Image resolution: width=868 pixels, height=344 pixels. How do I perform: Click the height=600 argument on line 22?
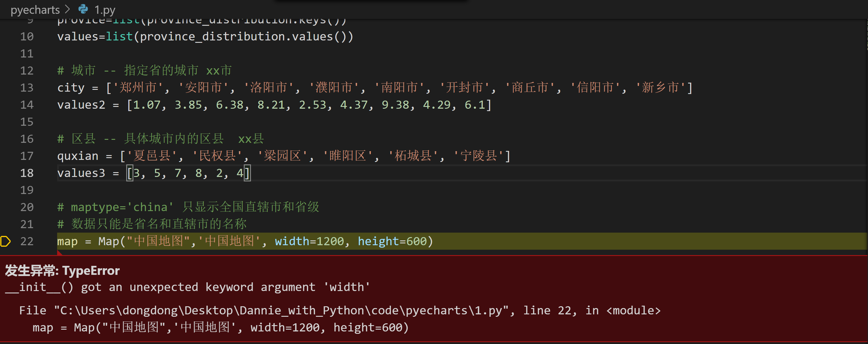click(x=392, y=241)
